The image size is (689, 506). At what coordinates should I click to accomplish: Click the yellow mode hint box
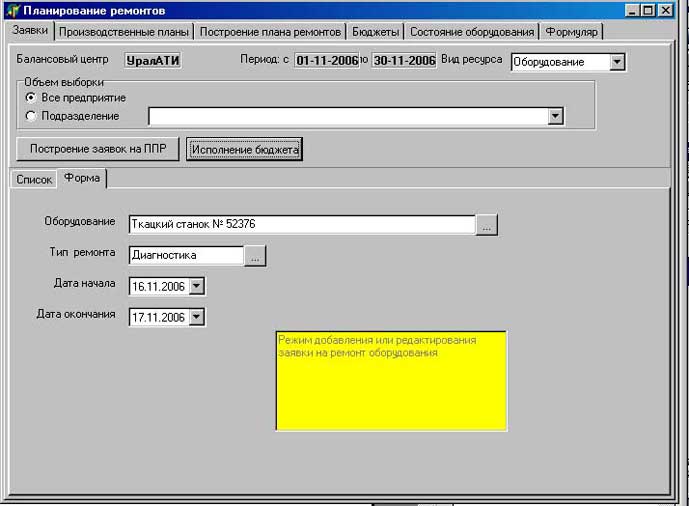(391, 381)
